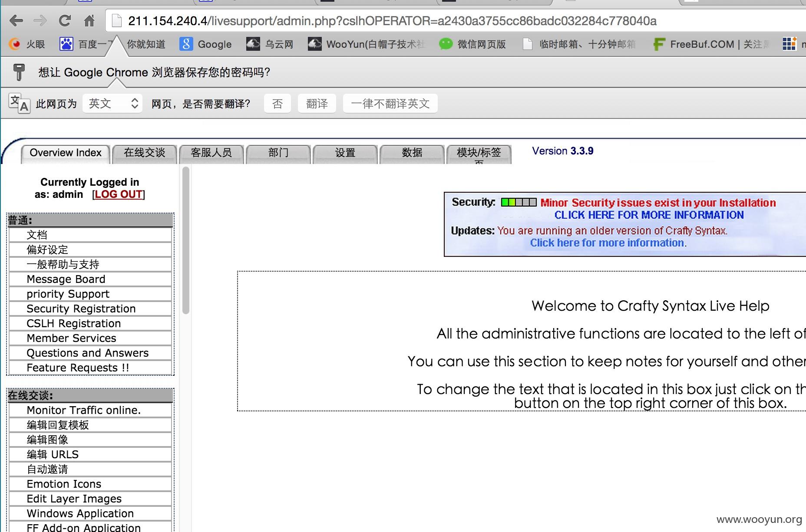Click the LOG OUT link
Image resolution: width=806 pixels, height=532 pixels.
[x=119, y=194]
